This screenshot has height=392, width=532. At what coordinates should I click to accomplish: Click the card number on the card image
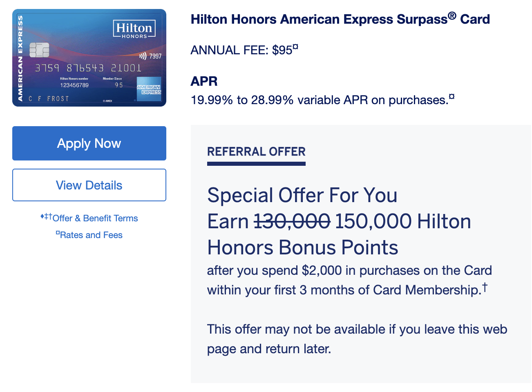[x=88, y=68]
